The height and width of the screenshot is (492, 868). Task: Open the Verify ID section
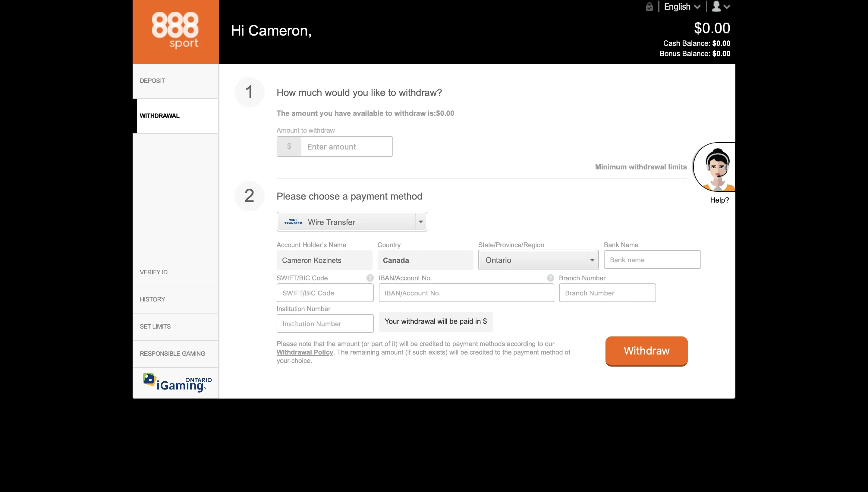click(x=154, y=272)
